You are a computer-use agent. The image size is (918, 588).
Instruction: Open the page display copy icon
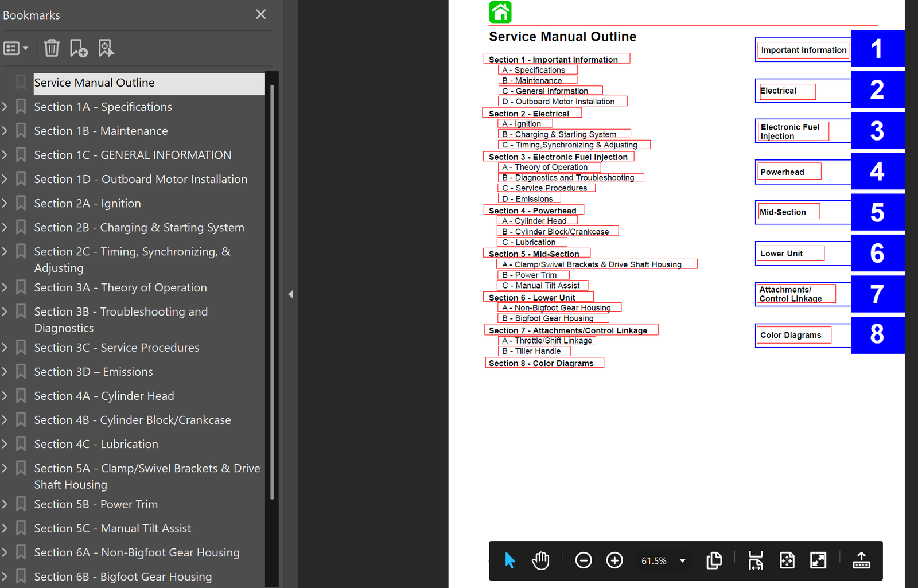(714, 560)
